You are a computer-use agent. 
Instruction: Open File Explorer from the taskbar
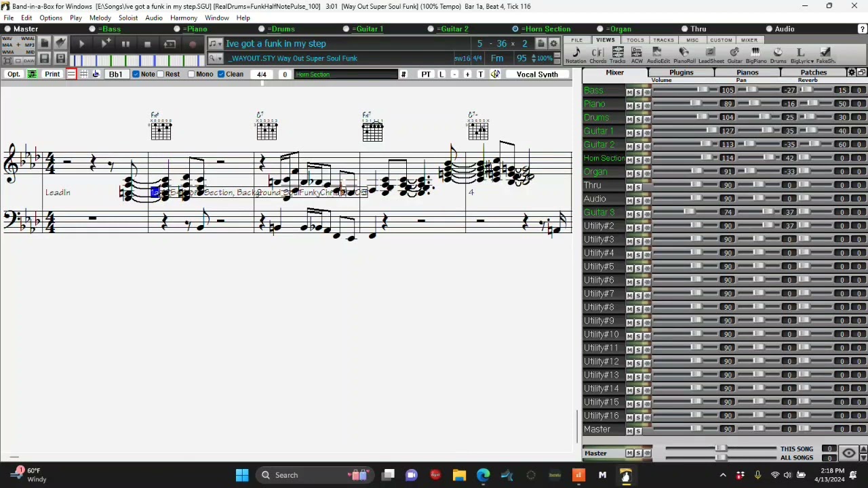coord(459,475)
